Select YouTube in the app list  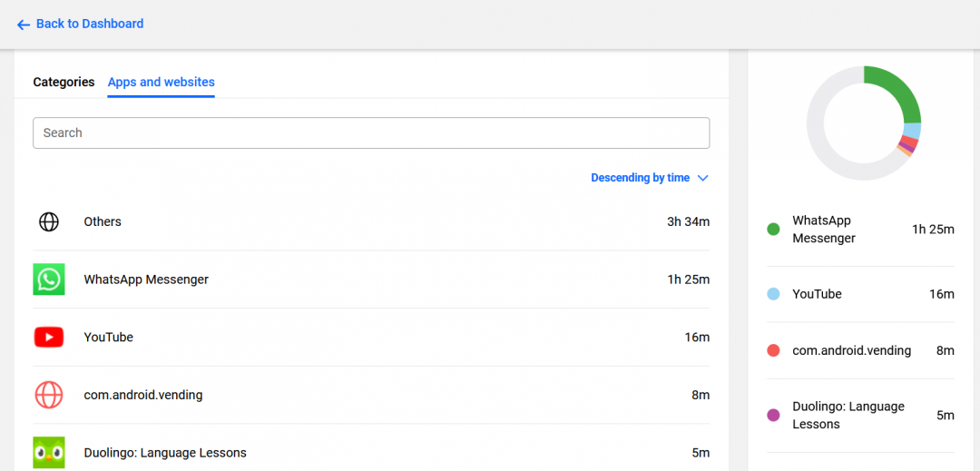[109, 338]
